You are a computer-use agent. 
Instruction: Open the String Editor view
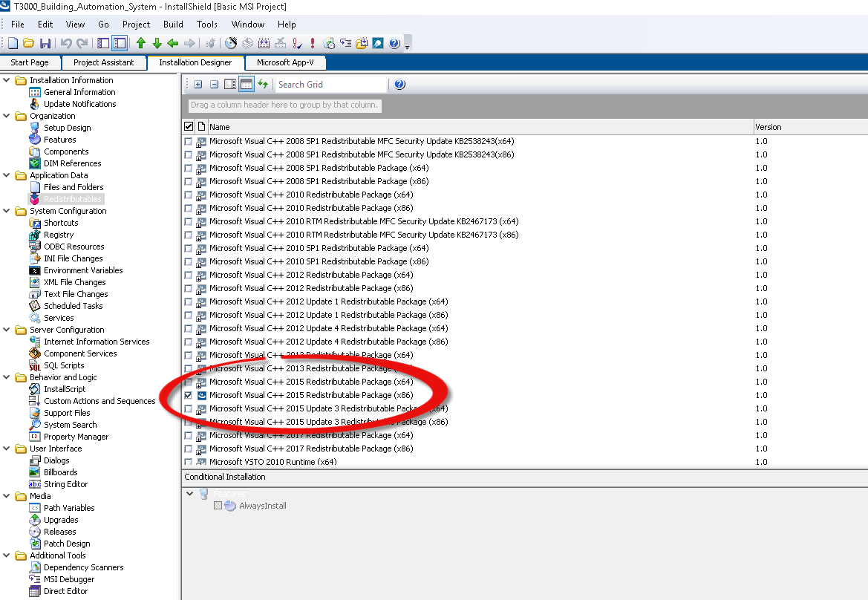(x=66, y=484)
